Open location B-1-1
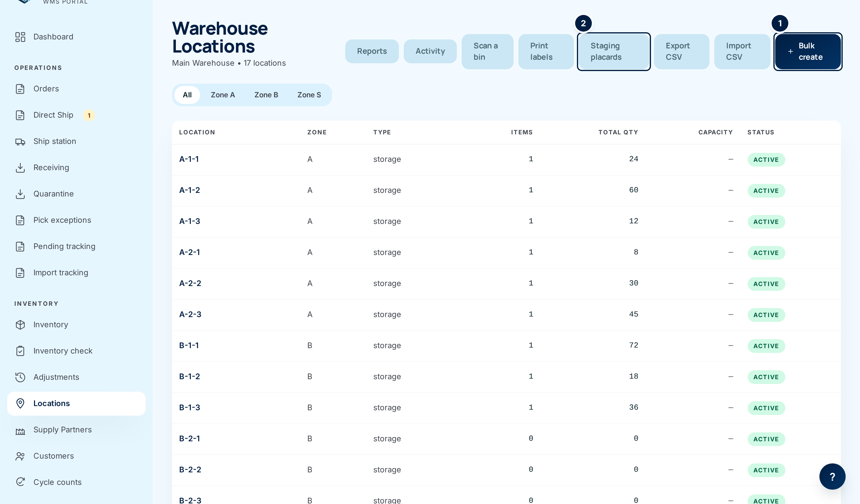 pyautogui.click(x=189, y=345)
